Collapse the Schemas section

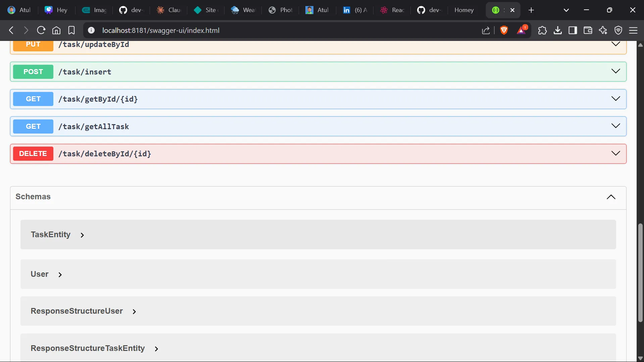coord(611,197)
